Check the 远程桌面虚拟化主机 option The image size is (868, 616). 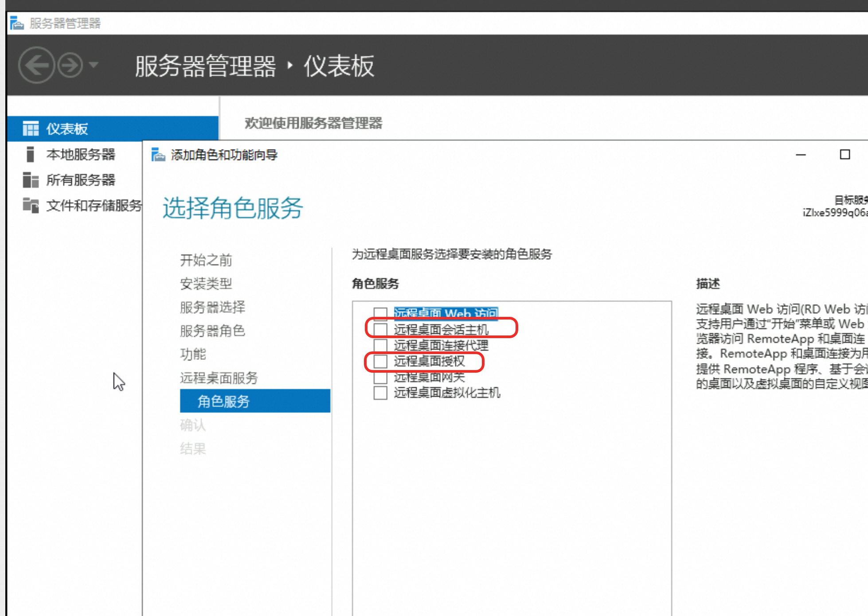pos(380,393)
